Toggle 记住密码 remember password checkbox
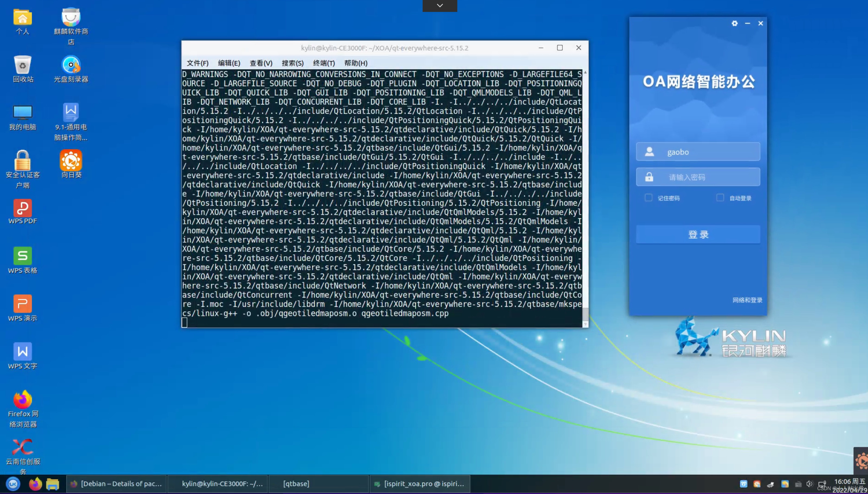Image resolution: width=868 pixels, height=494 pixels. click(x=649, y=198)
